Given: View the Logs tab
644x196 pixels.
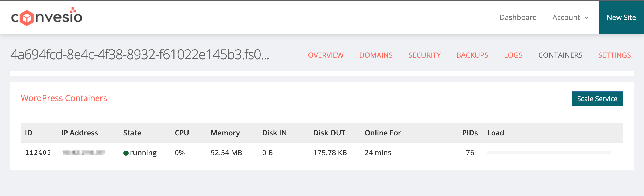Looking at the screenshot, I should pyautogui.click(x=513, y=55).
